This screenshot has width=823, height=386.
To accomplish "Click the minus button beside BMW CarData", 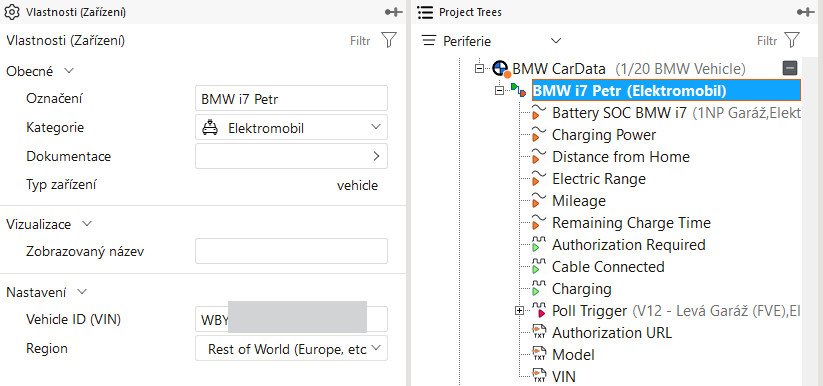I will pos(790,68).
